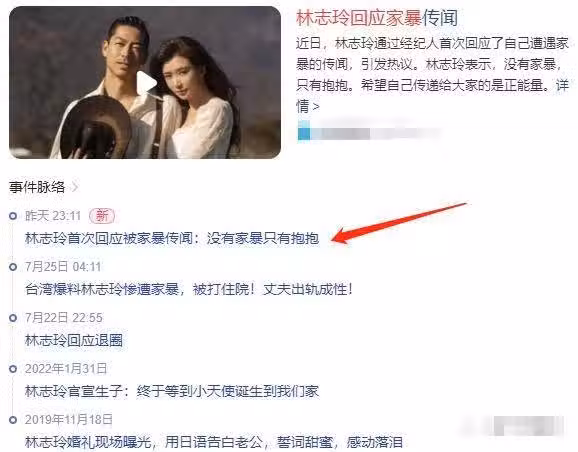
Task: Open 林志玲首次回应被家暴传闻 entry
Action: tap(172, 239)
